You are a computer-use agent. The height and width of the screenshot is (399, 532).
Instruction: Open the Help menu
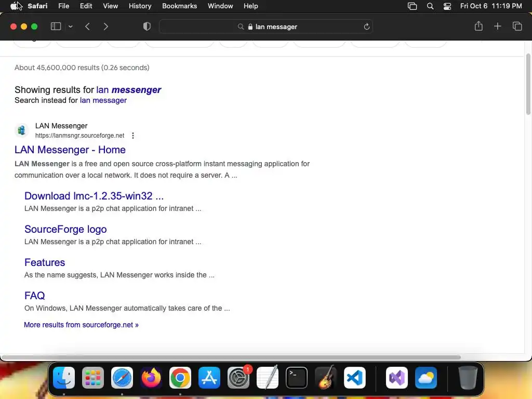pos(251,6)
